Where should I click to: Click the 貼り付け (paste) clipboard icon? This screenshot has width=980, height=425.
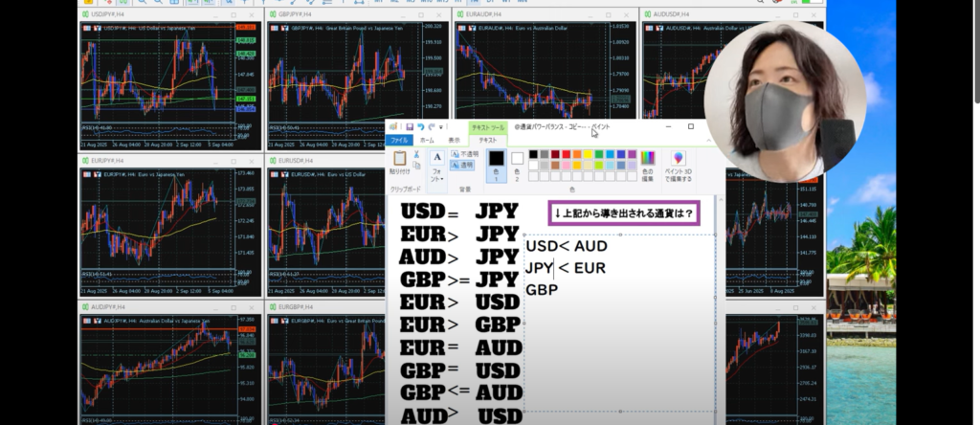coord(400,158)
